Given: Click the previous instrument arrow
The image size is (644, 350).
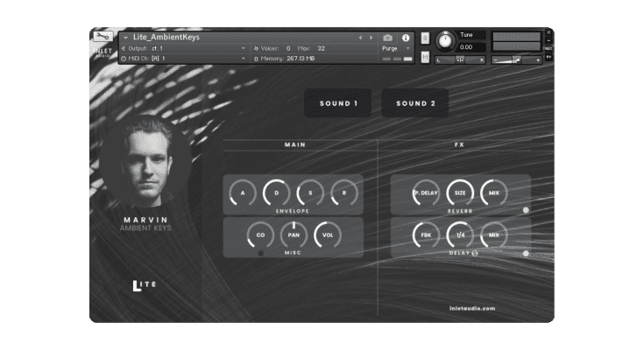Looking at the screenshot, I should pyautogui.click(x=359, y=38).
